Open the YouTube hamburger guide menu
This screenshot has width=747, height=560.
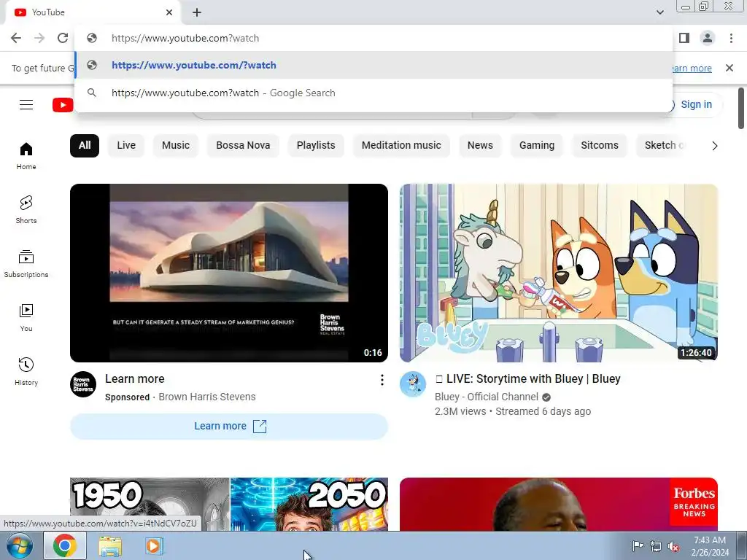pyautogui.click(x=26, y=105)
